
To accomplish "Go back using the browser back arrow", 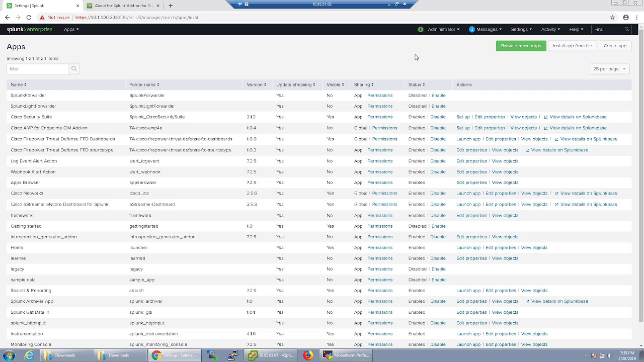I will coord(7,18).
